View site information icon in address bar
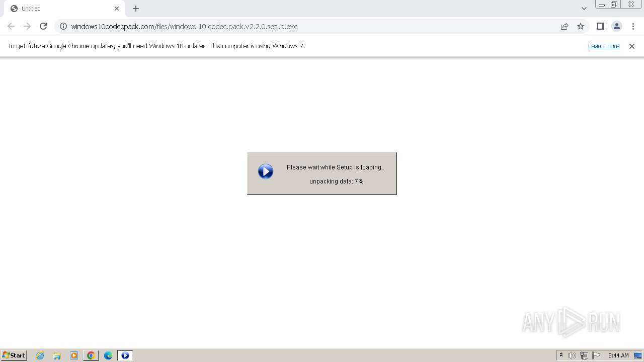 point(63,26)
